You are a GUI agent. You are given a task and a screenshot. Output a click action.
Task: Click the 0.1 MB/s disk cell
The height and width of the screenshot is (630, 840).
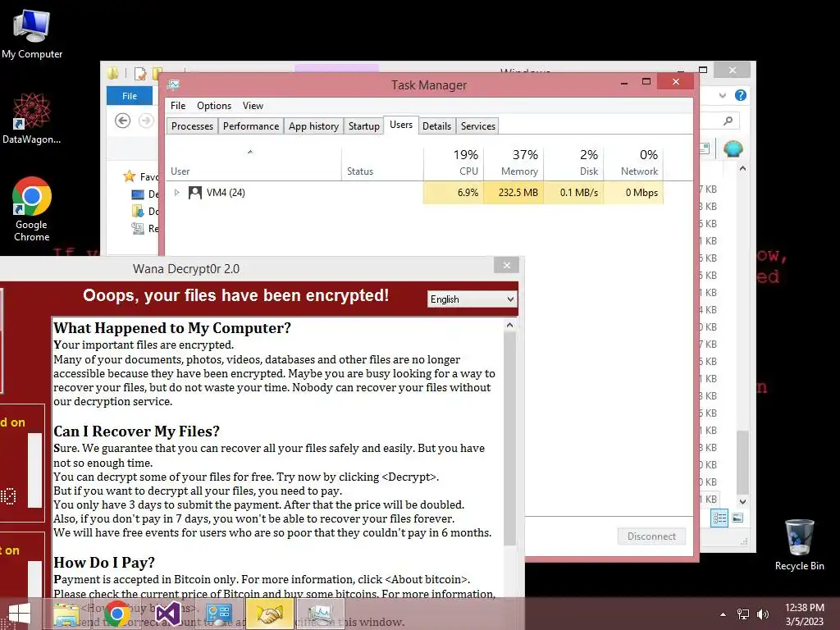pyautogui.click(x=573, y=192)
